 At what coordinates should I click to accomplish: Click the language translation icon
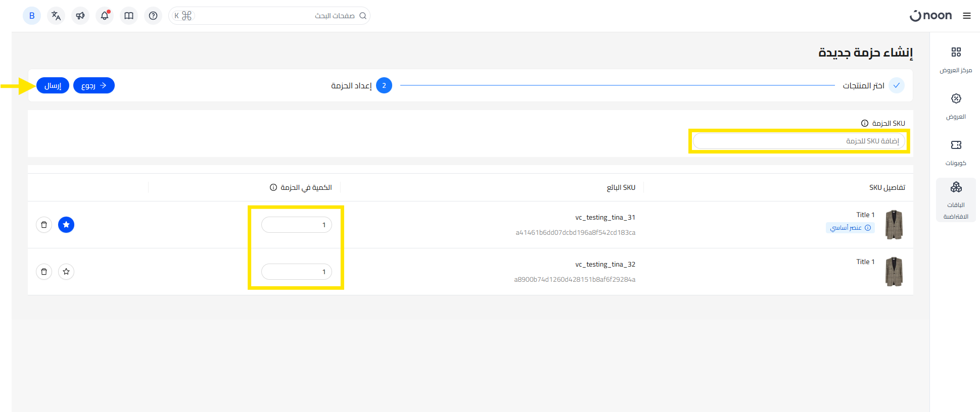click(56, 16)
